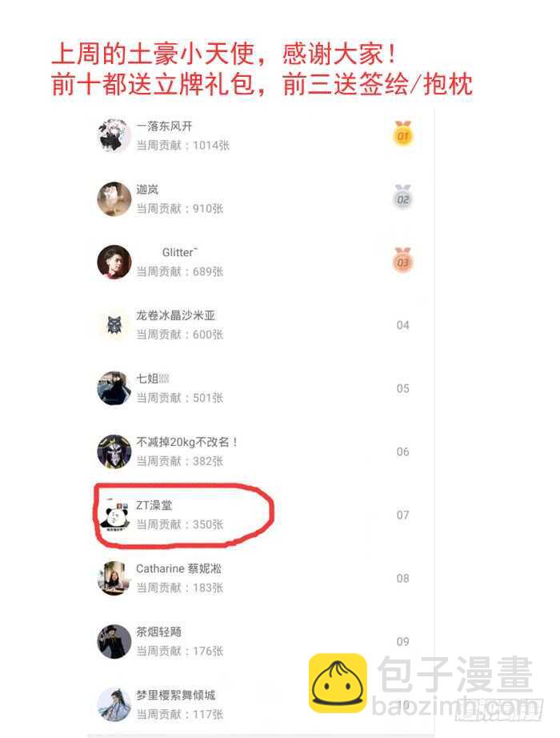The width and height of the screenshot is (560, 738).
Task: Open the wolf avatar of 龙卷冰晶沙米亚
Action: tap(114, 325)
